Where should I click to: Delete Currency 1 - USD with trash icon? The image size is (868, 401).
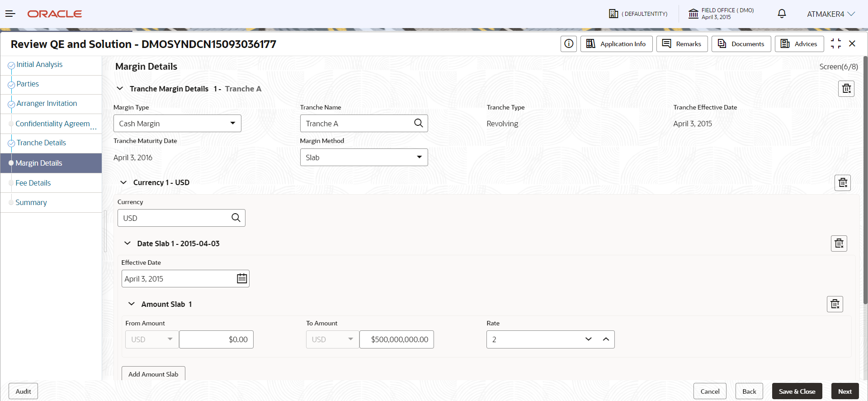point(843,183)
